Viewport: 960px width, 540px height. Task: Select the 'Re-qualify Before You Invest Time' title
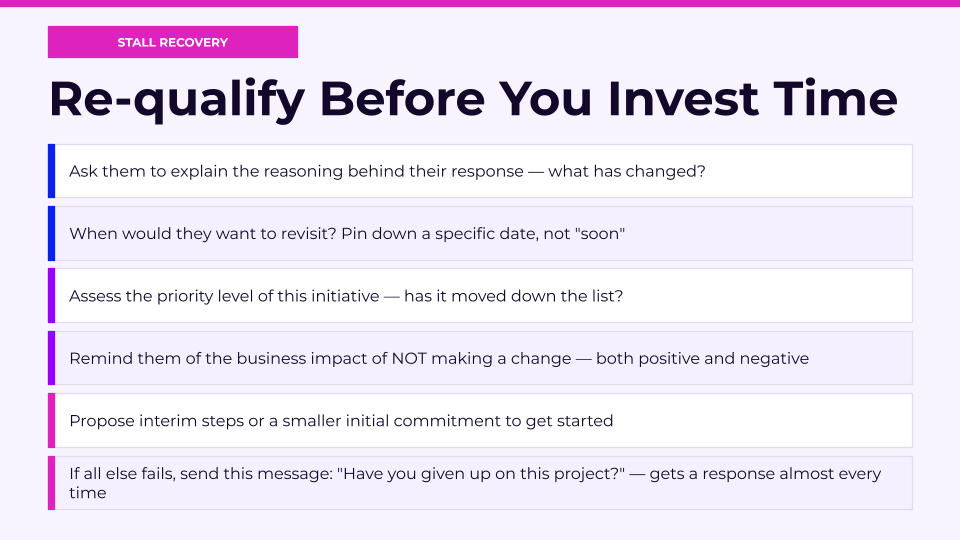click(473, 99)
